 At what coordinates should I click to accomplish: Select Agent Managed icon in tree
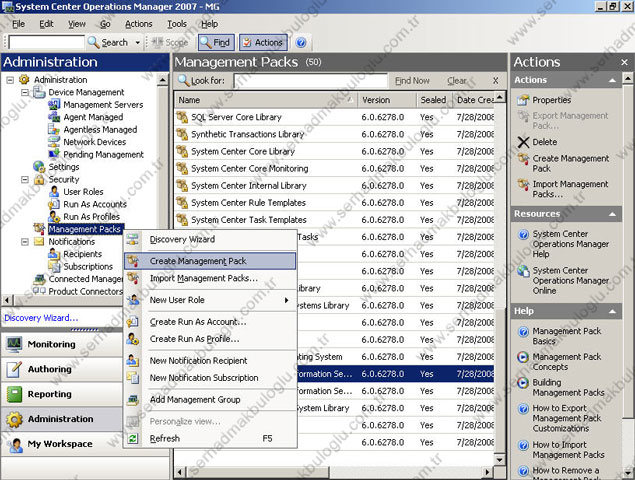pos(54,117)
